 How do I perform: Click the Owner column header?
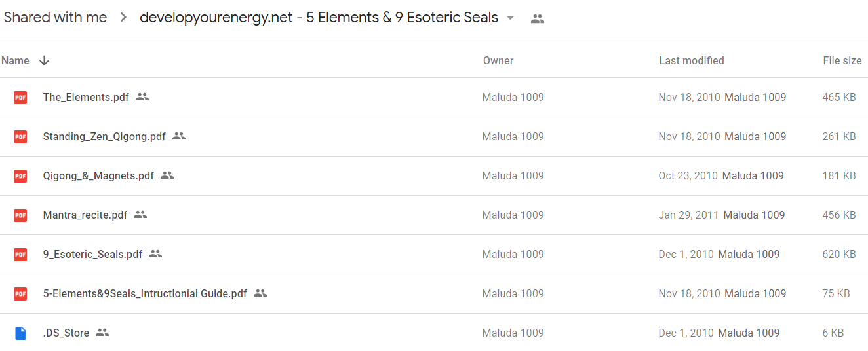pyautogui.click(x=498, y=60)
